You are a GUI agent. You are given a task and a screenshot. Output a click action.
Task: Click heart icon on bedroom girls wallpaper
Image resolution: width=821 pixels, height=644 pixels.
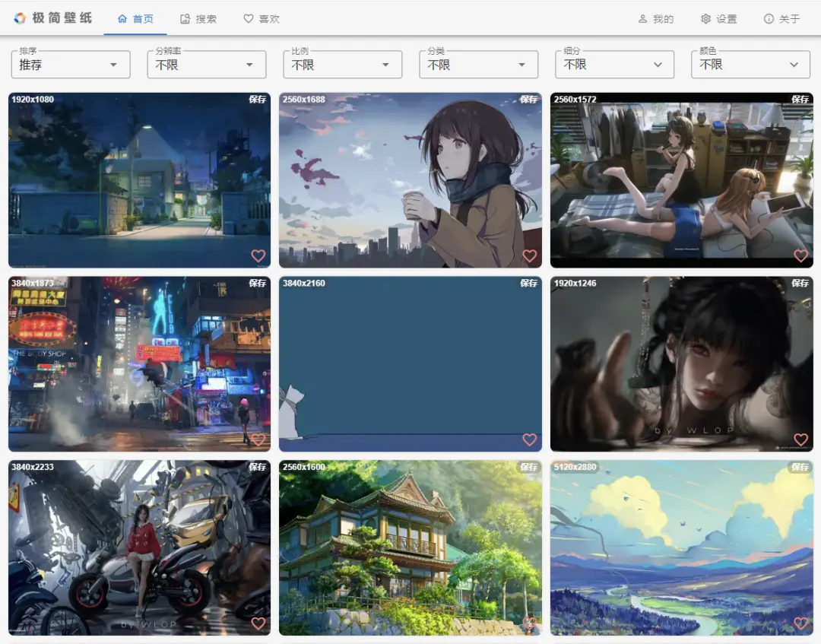point(800,256)
